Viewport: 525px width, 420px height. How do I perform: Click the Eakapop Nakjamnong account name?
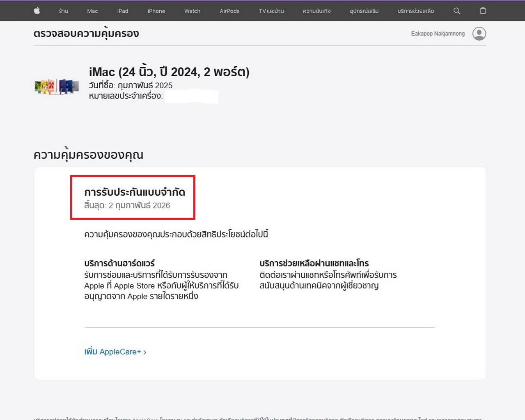pyautogui.click(x=438, y=34)
